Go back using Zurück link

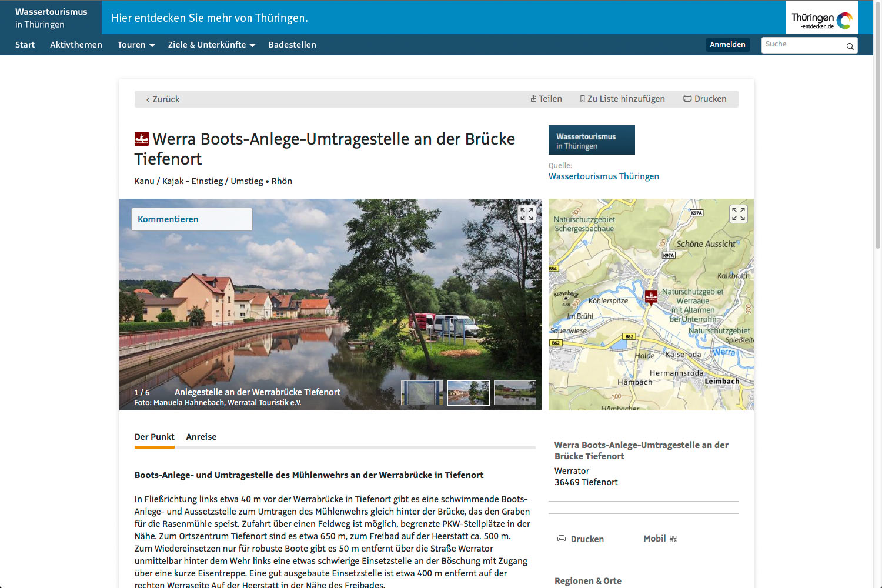163,99
